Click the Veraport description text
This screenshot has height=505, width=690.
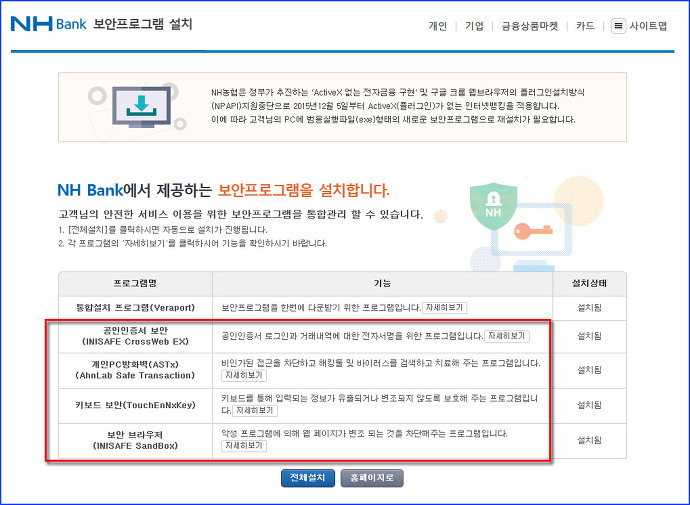point(321,307)
